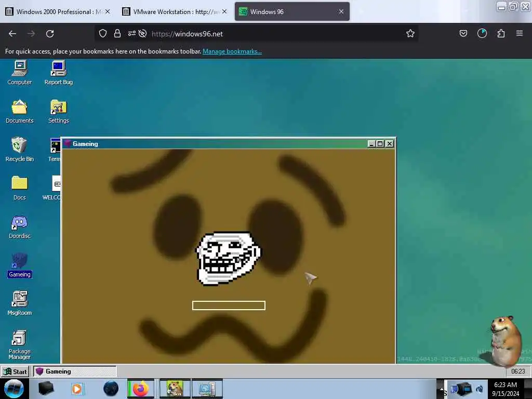Open the black cube taskbar icon

pos(46,389)
